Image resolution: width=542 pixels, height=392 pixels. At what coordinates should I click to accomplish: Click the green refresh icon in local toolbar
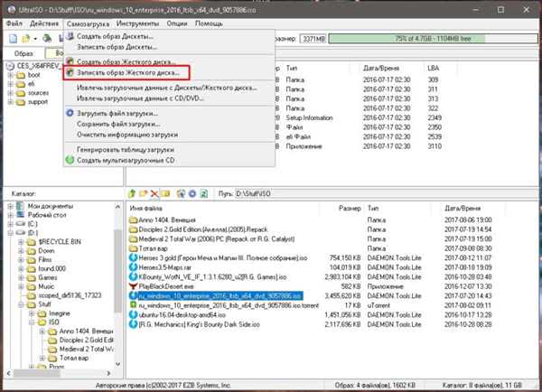(x=204, y=193)
